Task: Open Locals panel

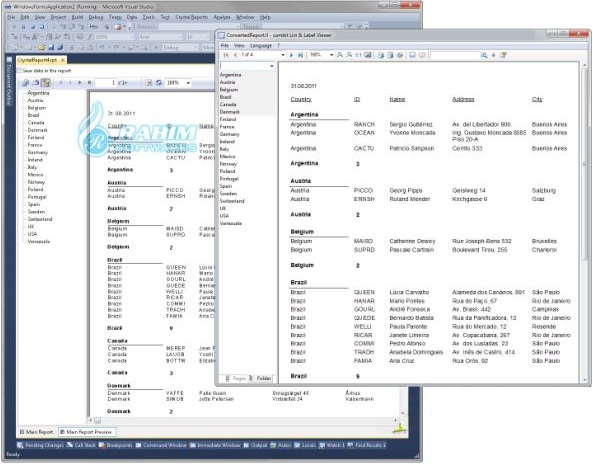Action: click(x=305, y=445)
